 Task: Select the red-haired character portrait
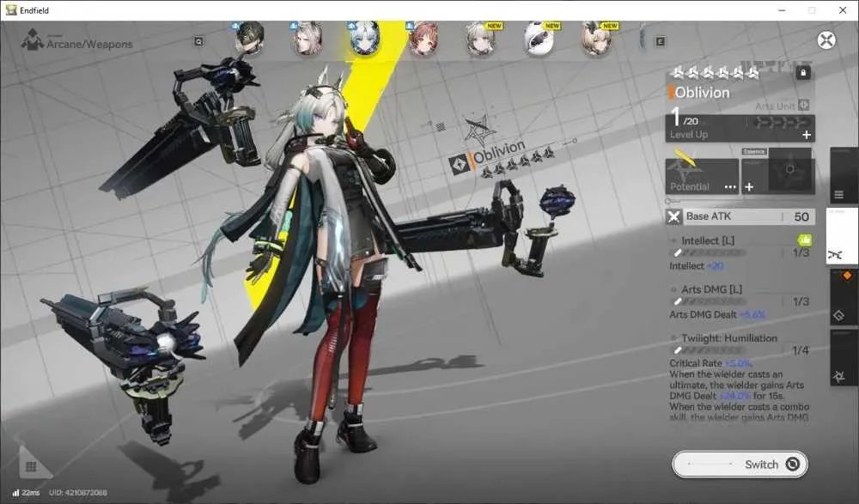pyautogui.click(x=423, y=39)
